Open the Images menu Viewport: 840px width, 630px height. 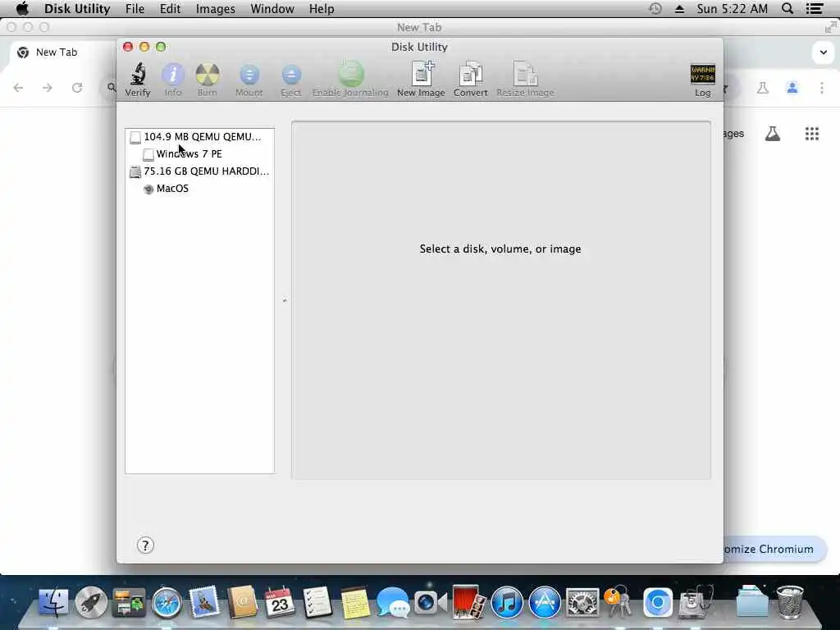click(x=216, y=8)
